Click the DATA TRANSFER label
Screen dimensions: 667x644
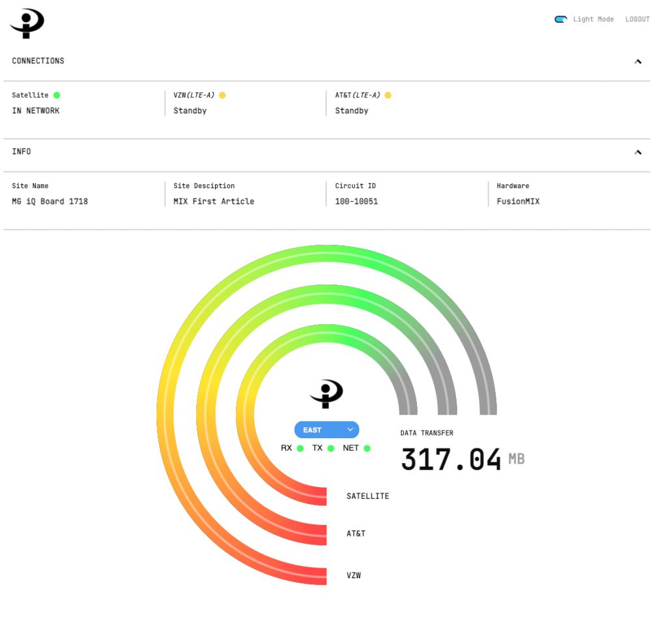pyautogui.click(x=427, y=433)
